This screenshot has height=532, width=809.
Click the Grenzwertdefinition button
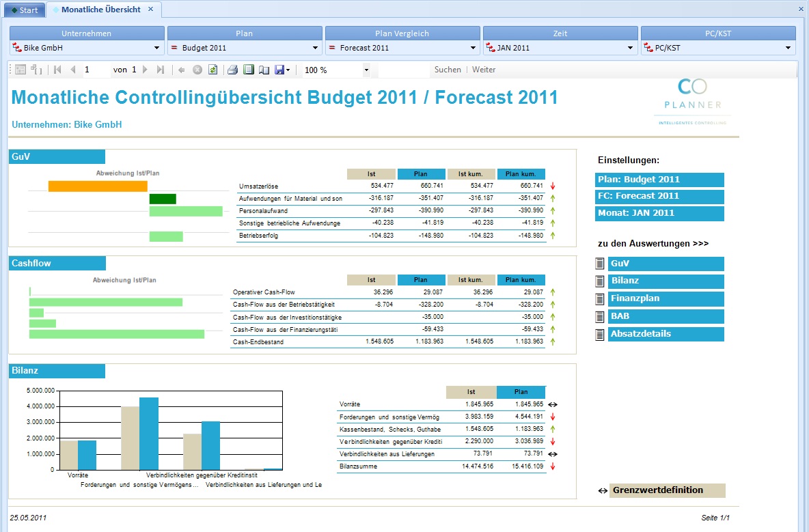coord(667,490)
